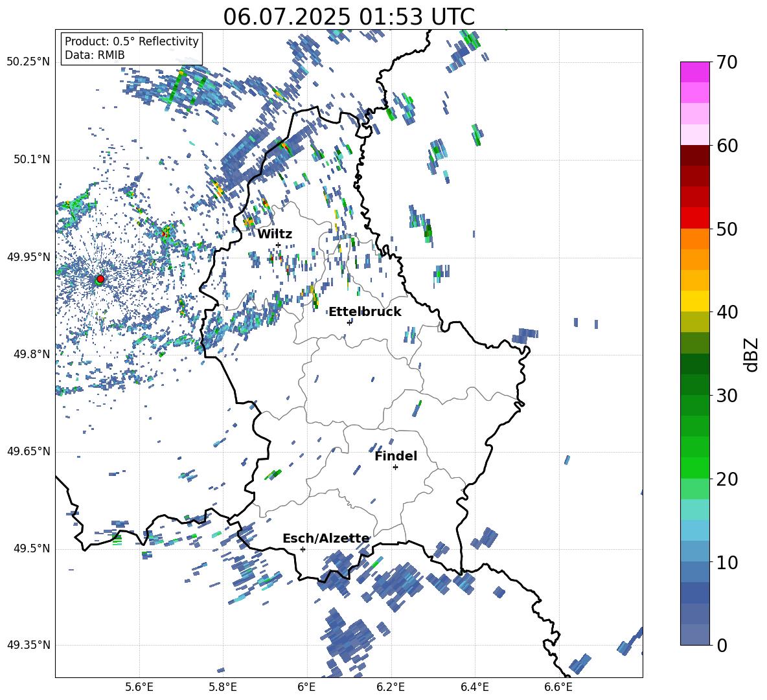
Task: Click the 49.65°N latitude label
Action: pyautogui.click(x=29, y=451)
